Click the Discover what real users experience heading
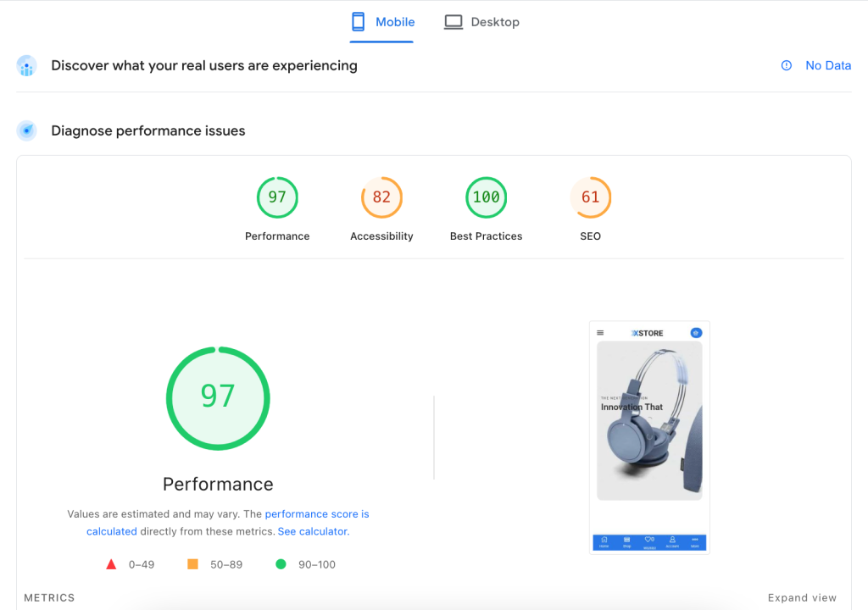This screenshot has height=610, width=868. (x=203, y=65)
